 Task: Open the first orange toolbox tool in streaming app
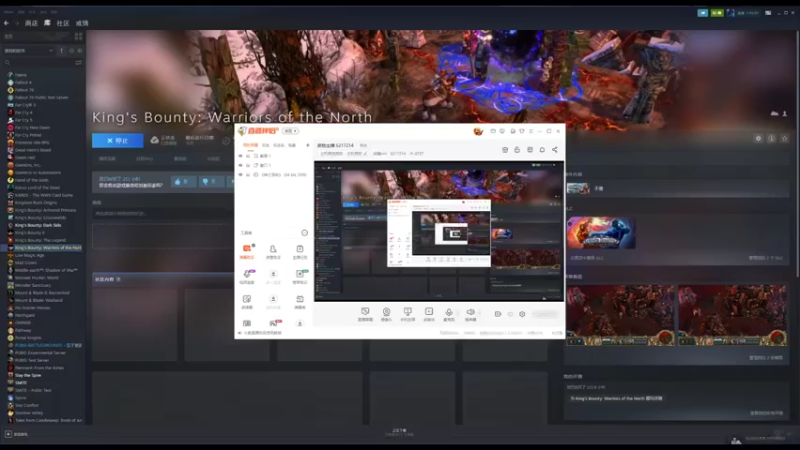coord(247,251)
